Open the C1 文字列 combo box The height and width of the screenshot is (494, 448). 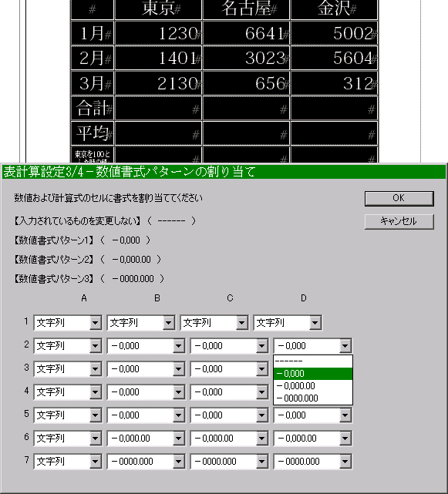[214, 323]
